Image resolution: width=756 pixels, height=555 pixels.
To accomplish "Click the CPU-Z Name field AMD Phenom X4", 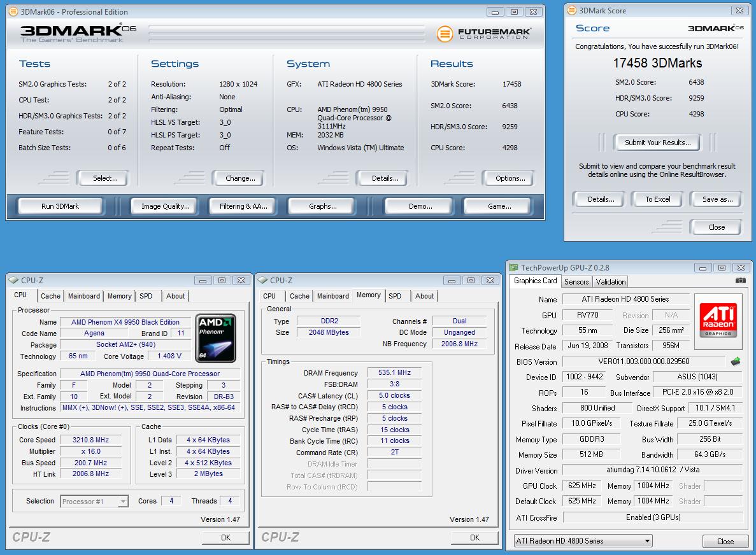I will coord(125,322).
